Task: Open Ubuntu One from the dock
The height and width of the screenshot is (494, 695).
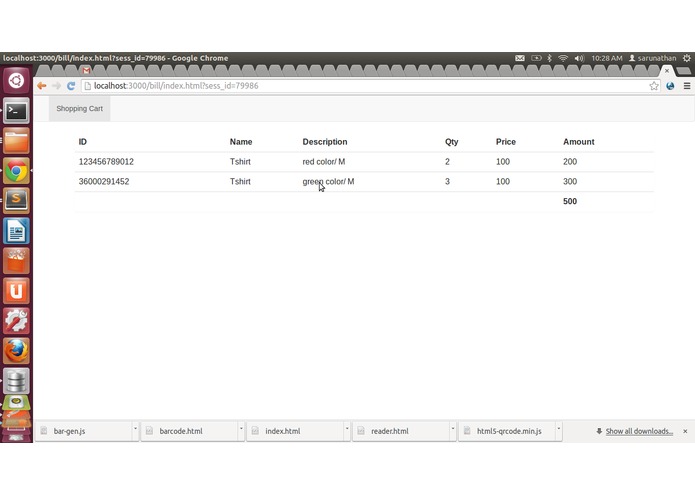Action: [16, 291]
